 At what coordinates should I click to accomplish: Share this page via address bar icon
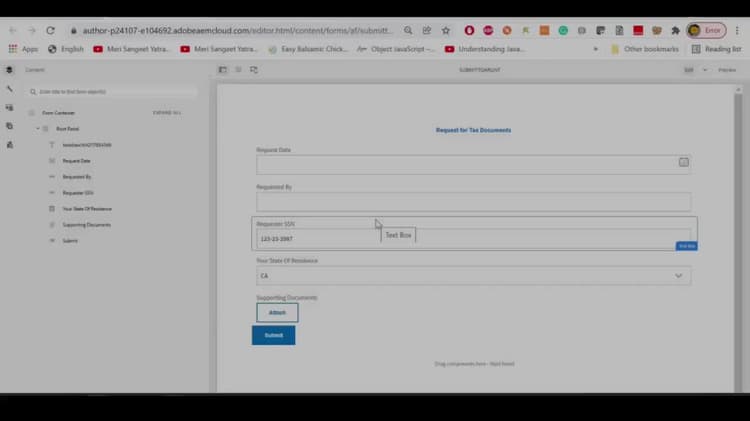pyautogui.click(x=427, y=31)
